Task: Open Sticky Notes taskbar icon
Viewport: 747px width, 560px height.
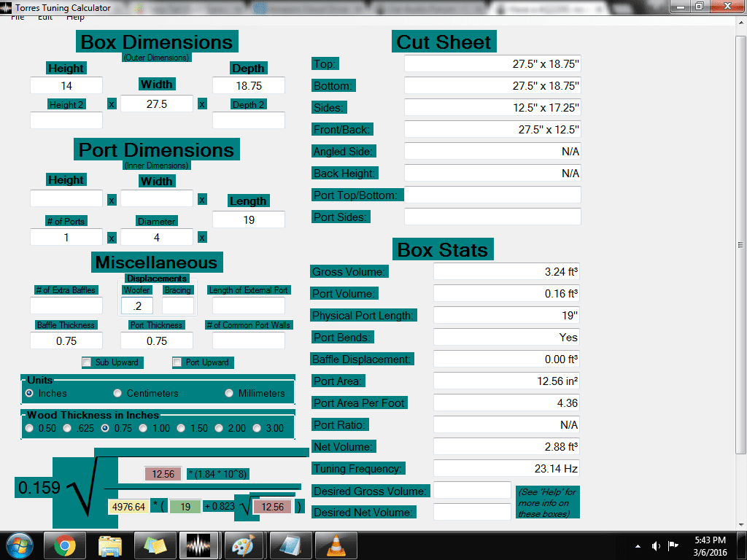Action: (x=155, y=545)
